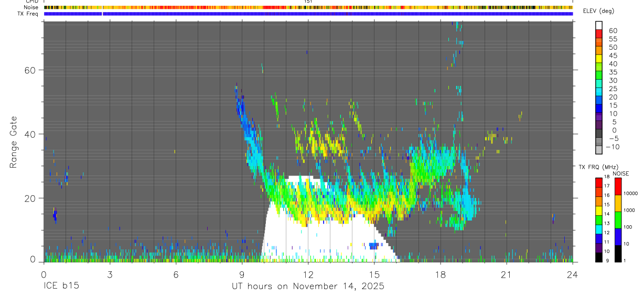Click the '15' hour tick on the time axis
644x297 pixels.
(x=374, y=274)
